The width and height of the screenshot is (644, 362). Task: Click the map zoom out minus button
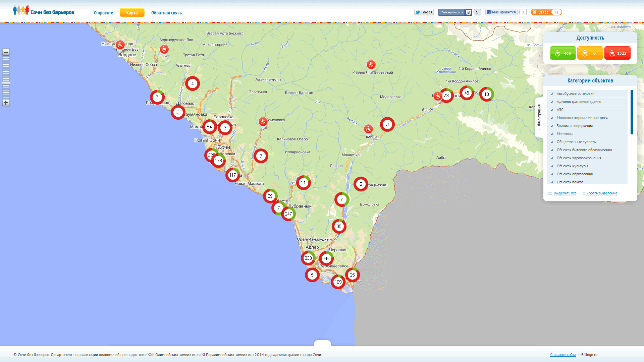pos(6,52)
